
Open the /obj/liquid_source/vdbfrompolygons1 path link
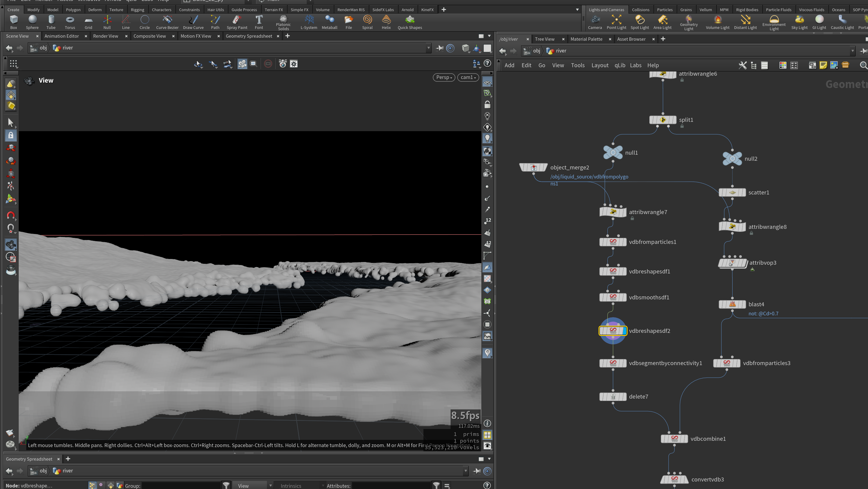tap(589, 180)
